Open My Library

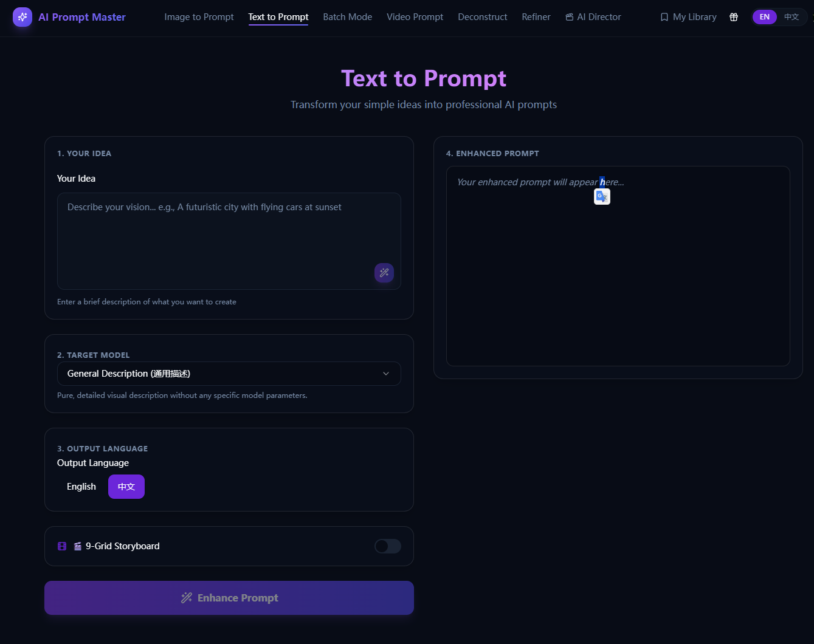tap(694, 16)
